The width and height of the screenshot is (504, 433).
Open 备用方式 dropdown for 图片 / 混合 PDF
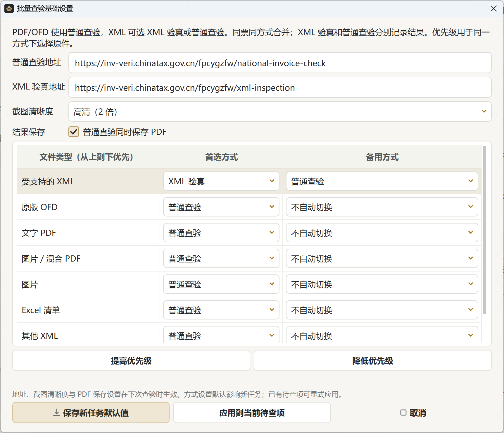click(382, 258)
